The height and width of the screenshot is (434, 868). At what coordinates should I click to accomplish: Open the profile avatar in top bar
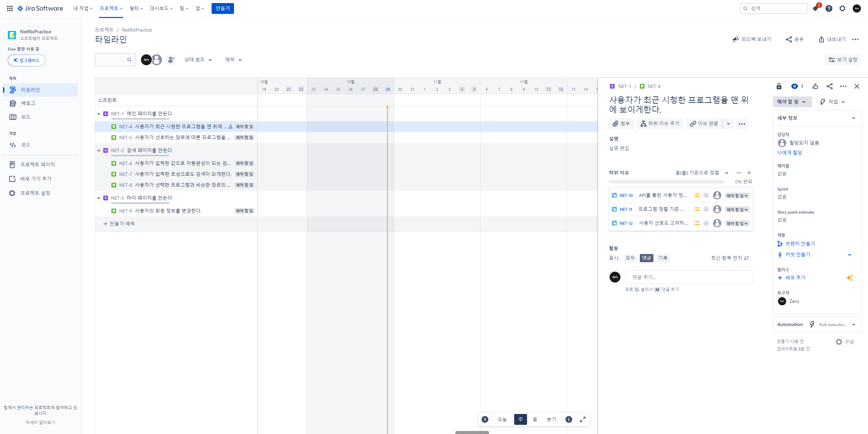[857, 8]
